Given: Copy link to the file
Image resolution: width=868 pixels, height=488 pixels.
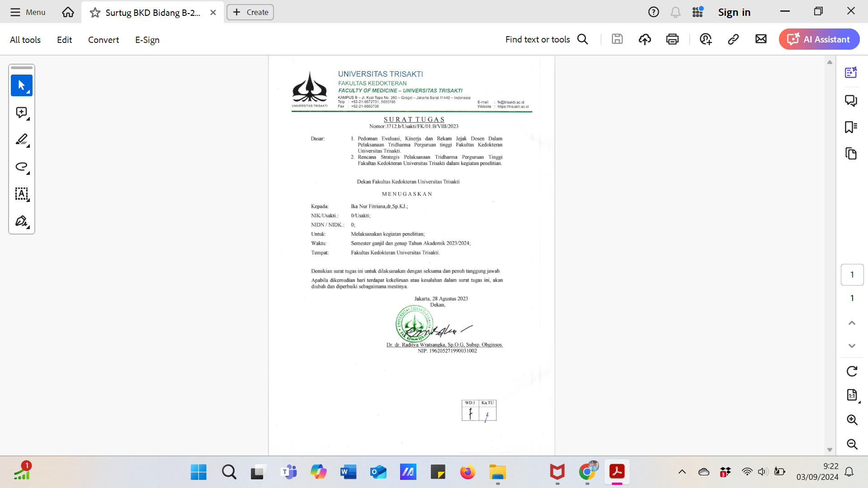Looking at the screenshot, I should 733,39.
